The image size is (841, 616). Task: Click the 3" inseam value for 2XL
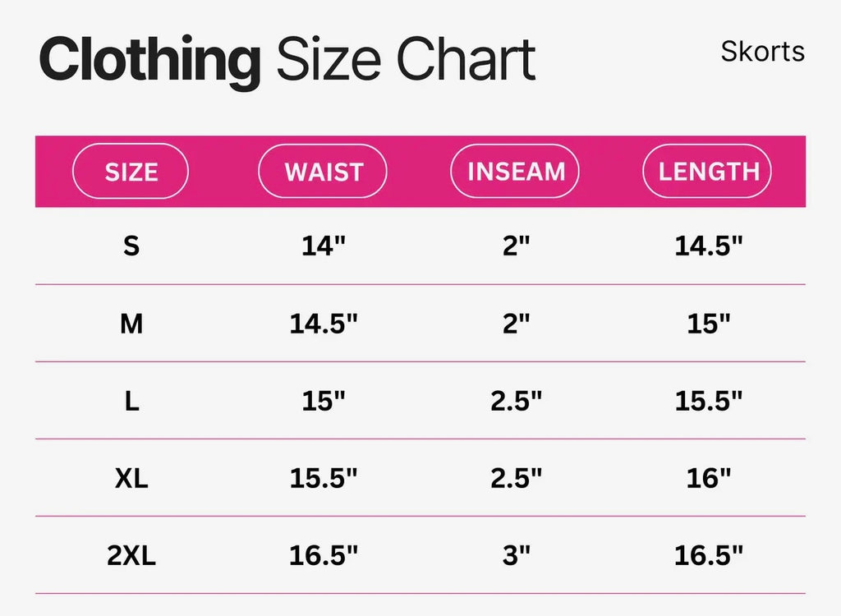pos(516,556)
